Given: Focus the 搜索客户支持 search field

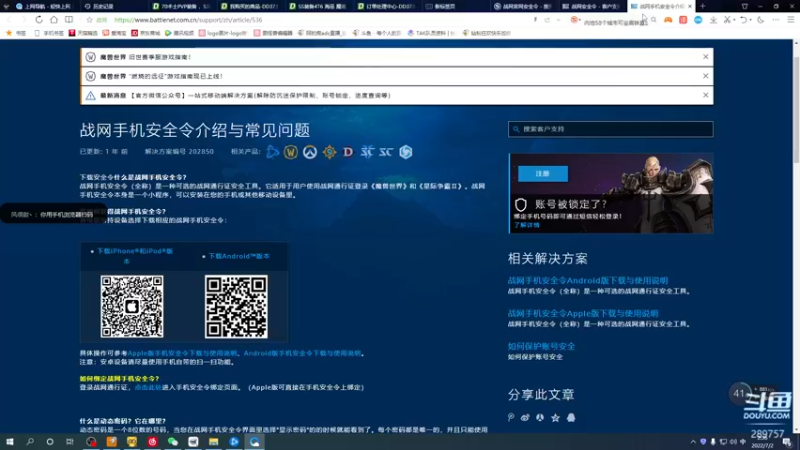Looking at the screenshot, I should point(610,129).
